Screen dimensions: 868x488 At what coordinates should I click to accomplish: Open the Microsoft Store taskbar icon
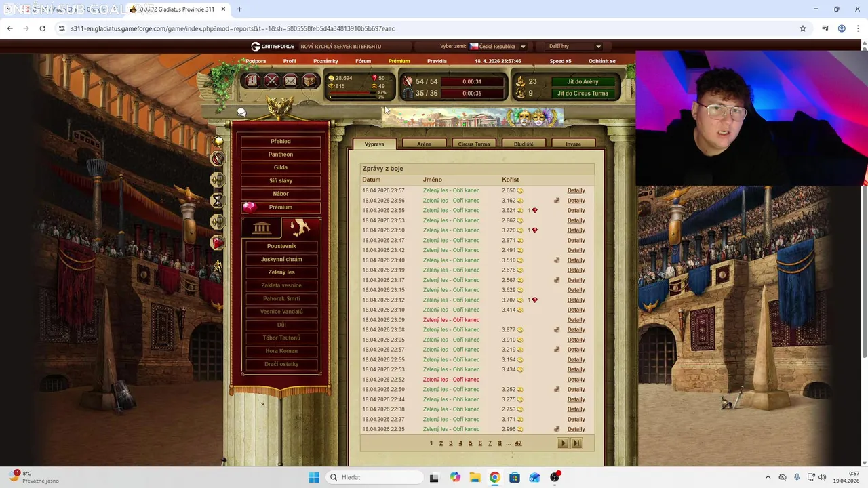pos(515,477)
